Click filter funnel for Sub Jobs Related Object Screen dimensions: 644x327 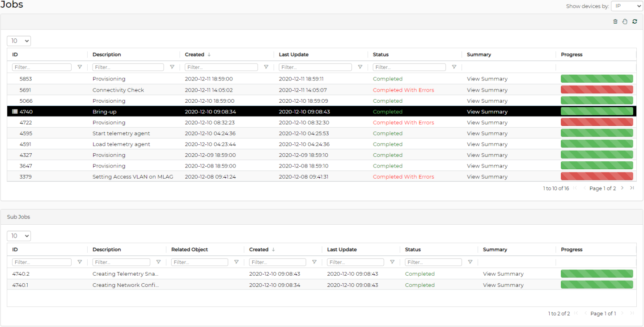[237, 262]
